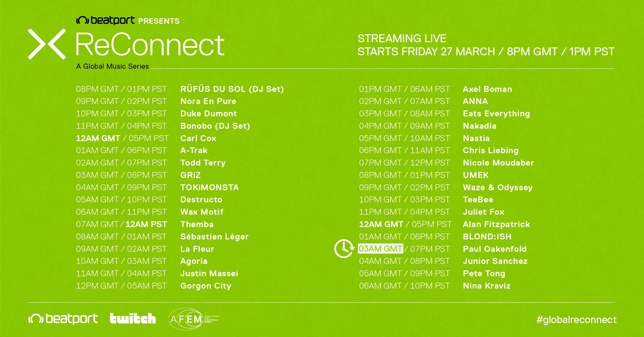
Task: Click the ReConnect arrows logo icon
Action: (x=47, y=44)
